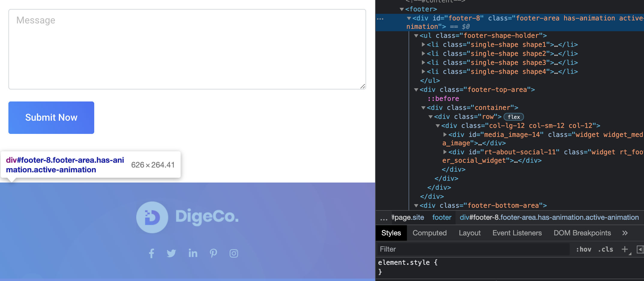644x281 pixels.
Task: Click the flex badge on row div
Action: click(514, 117)
